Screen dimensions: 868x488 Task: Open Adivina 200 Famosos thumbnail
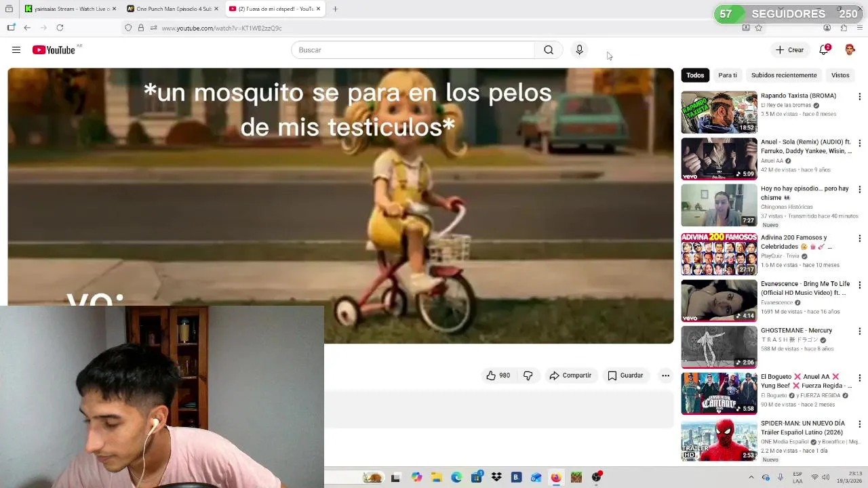tap(719, 254)
